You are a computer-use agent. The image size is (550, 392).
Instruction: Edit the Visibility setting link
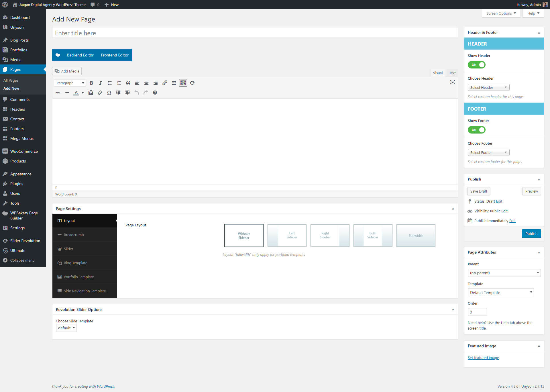[504, 211]
